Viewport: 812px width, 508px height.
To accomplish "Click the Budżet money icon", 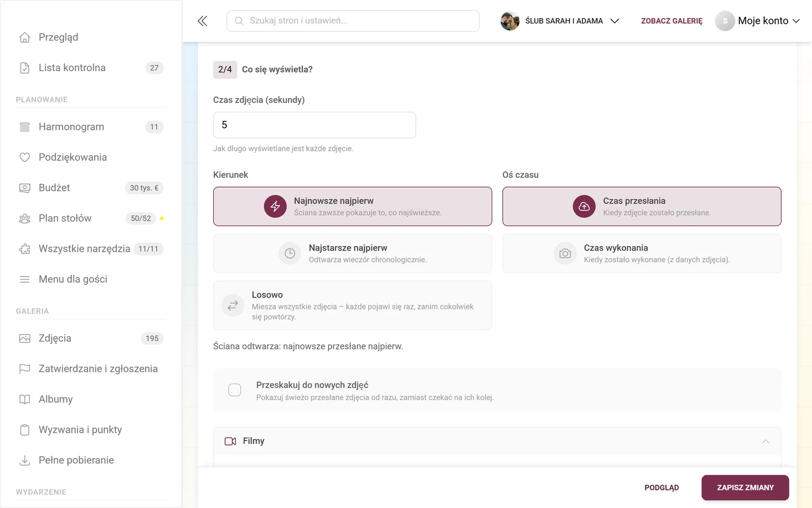I will click(25, 188).
